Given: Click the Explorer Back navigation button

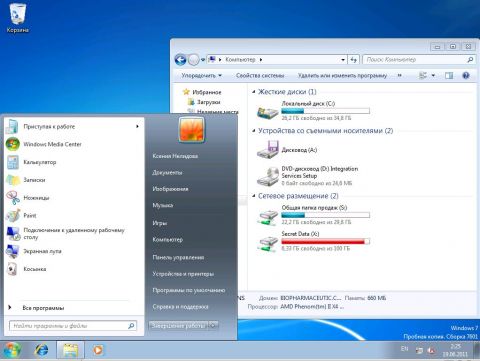Looking at the screenshot, I should pos(180,60).
